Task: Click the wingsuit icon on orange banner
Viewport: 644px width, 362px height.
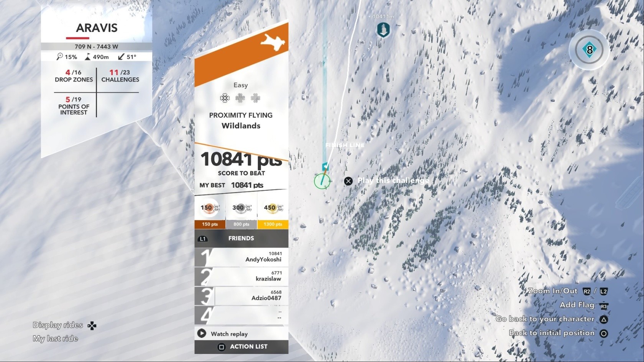Action: pyautogui.click(x=273, y=42)
